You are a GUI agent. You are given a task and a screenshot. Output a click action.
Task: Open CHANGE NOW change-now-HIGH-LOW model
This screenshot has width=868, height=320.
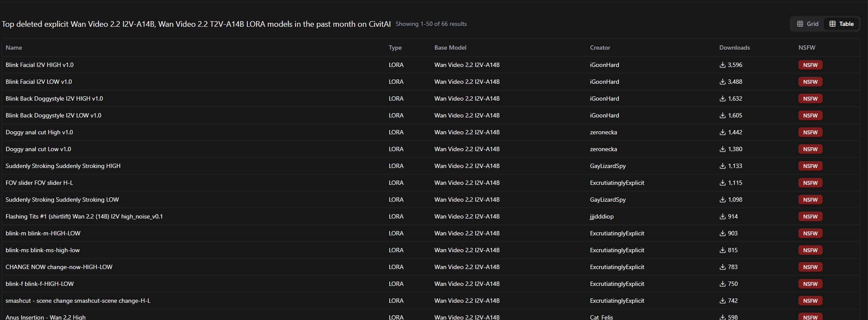click(59, 267)
